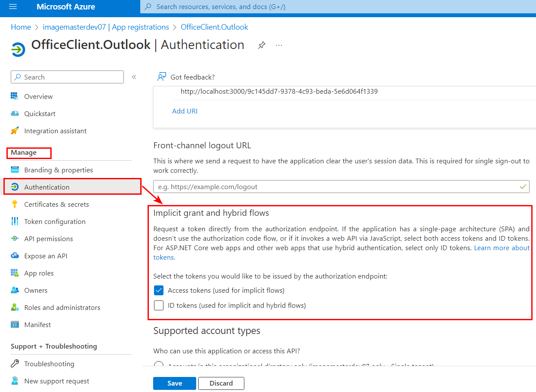Collapse the sidebar with double chevron
Viewport: 536px width, 392px height.
pos(134,77)
